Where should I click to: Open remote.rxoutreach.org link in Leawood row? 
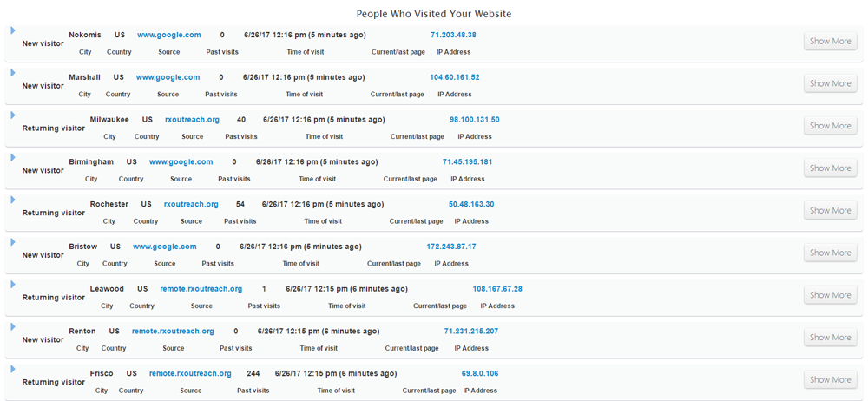(x=201, y=289)
